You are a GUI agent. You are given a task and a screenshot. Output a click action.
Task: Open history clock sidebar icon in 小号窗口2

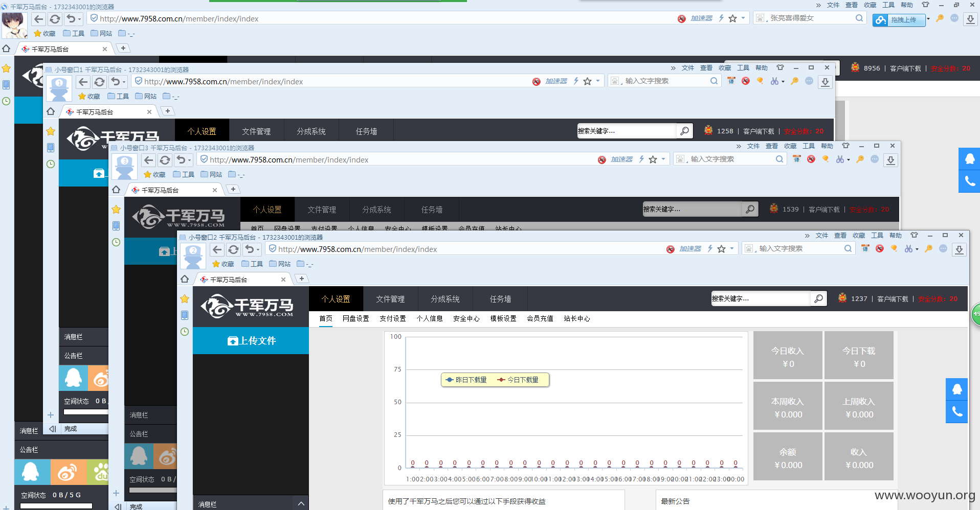(x=185, y=332)
